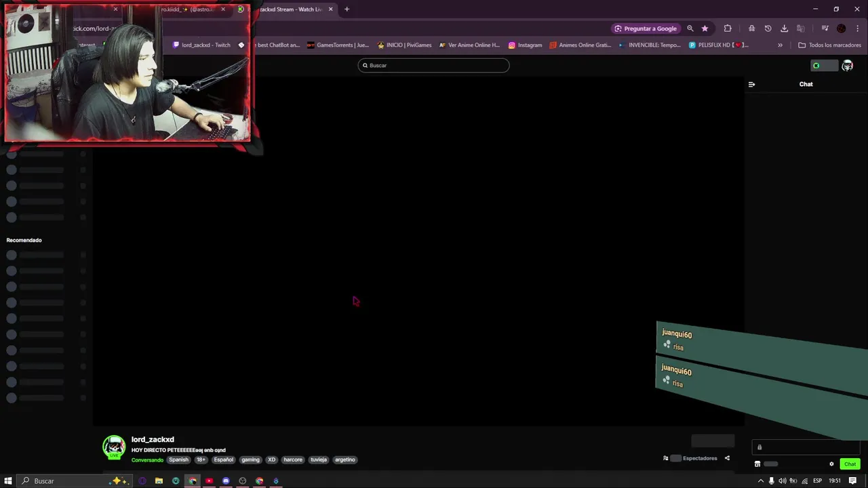Open the Instagram bookmark

(525, 45)
